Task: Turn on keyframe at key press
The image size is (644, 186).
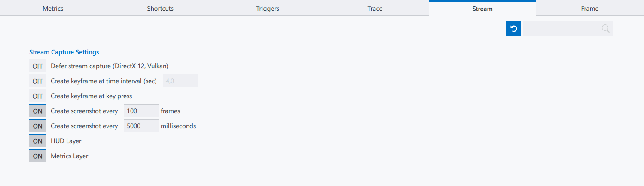Action: (x=38, y=96)
